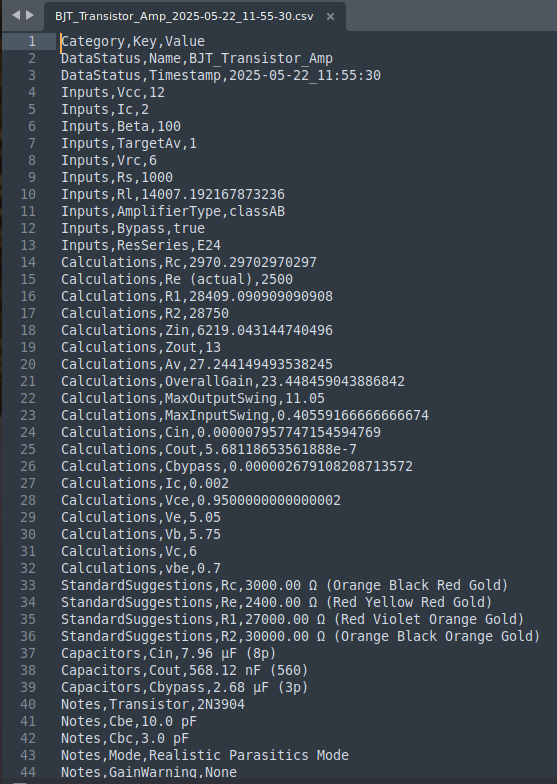557x784 pixels.
Task: Click the empty tab bar area
Action: click(451, 16)
